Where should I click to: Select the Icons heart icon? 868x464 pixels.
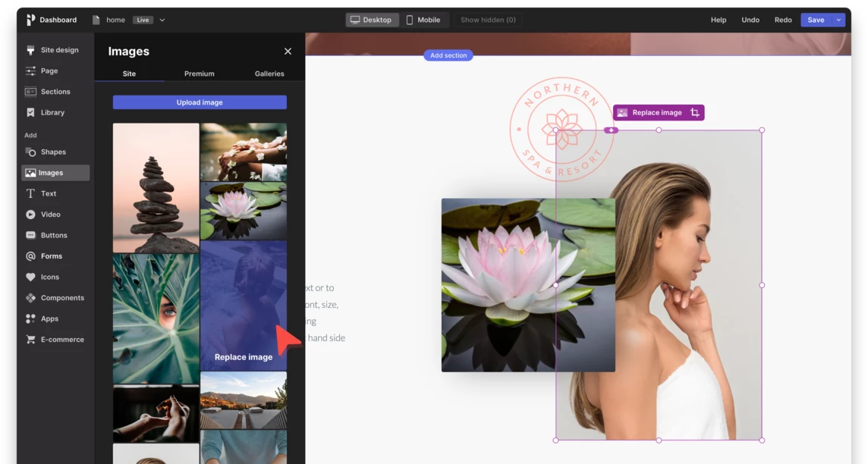point(30,277)
